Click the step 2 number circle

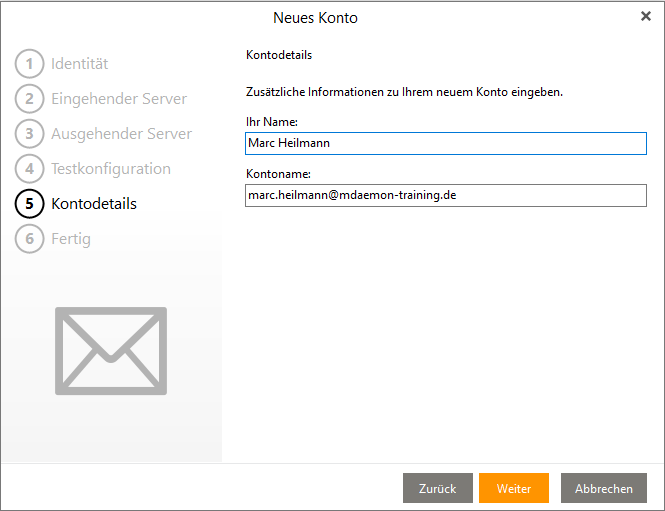pos(30,99)
